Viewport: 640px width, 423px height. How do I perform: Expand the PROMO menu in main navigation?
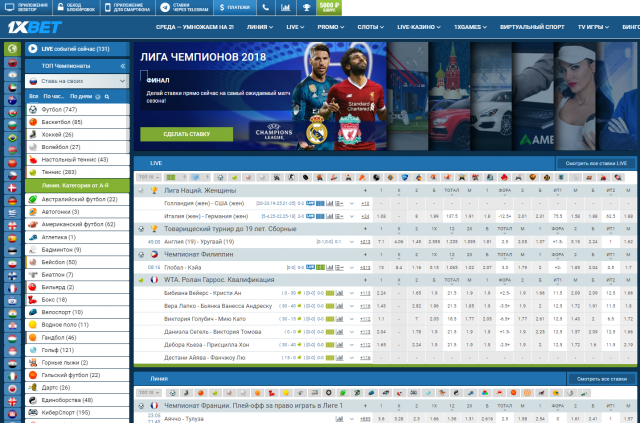coord(331,27)
